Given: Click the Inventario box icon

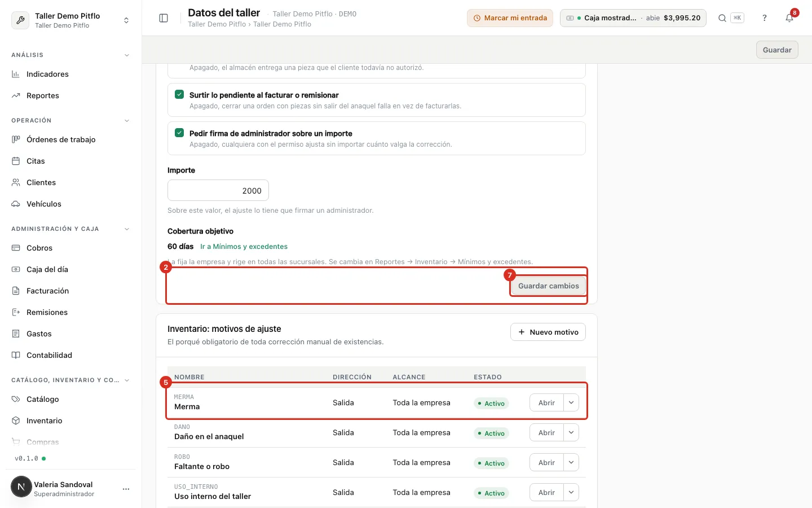Looking at the screenshot, I should pos(16,421).
